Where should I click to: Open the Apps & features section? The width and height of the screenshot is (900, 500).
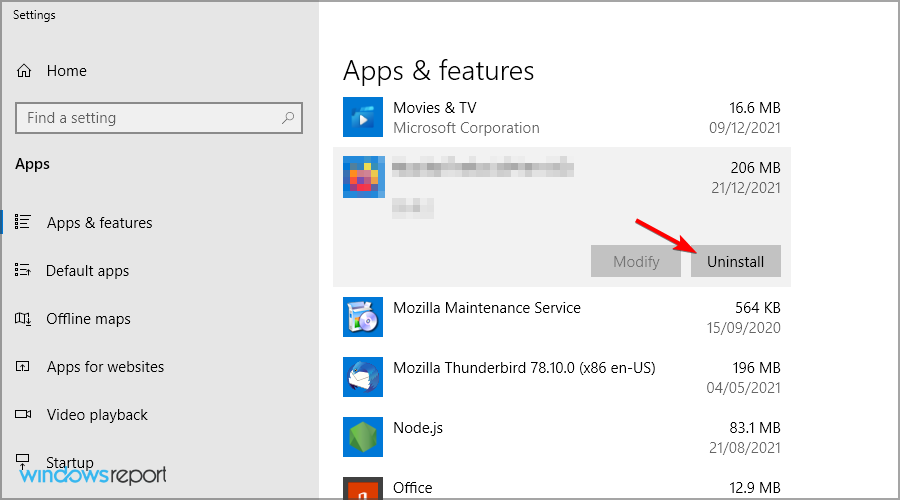[x=99, y=223]
